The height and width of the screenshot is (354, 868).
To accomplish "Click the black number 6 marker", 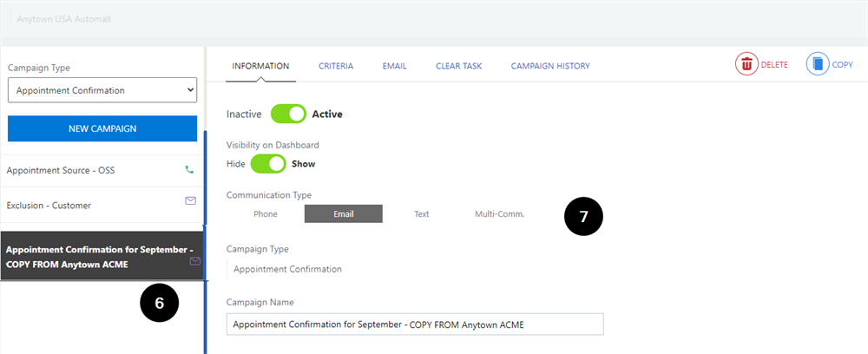I will click(160, 303).
